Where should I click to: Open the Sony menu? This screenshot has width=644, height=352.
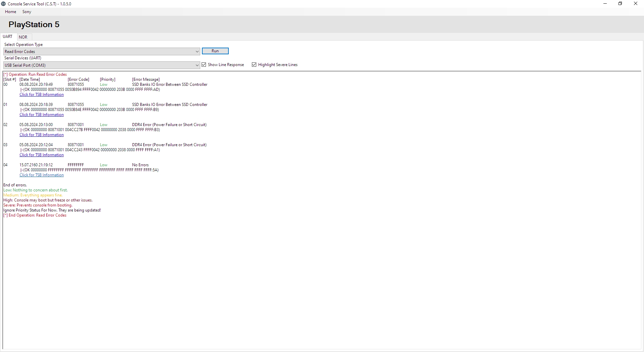[27, 12]
